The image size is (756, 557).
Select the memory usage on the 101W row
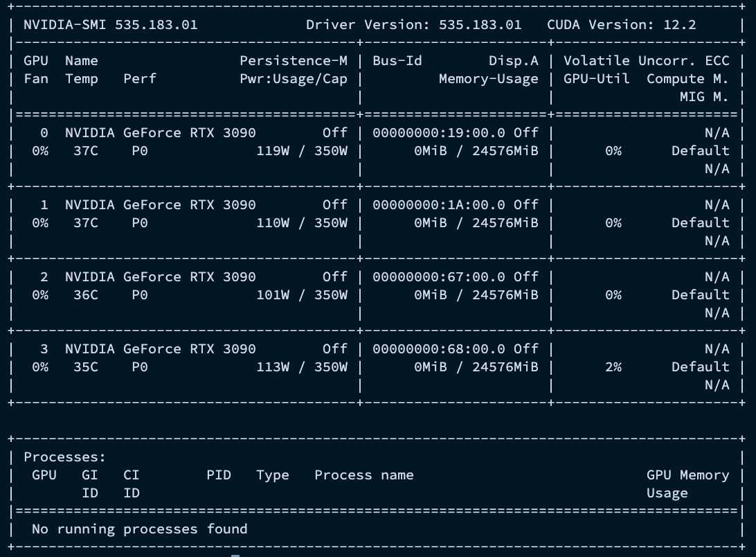pos(476,294)
